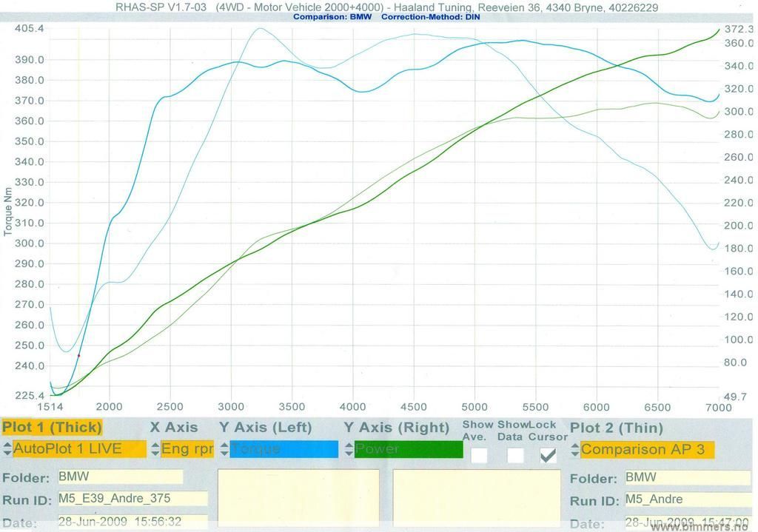Viewport: 758px width, 532px height.
Task: Click the stepper arrows beside Comparison AP 3
Action: pos(575,449)
